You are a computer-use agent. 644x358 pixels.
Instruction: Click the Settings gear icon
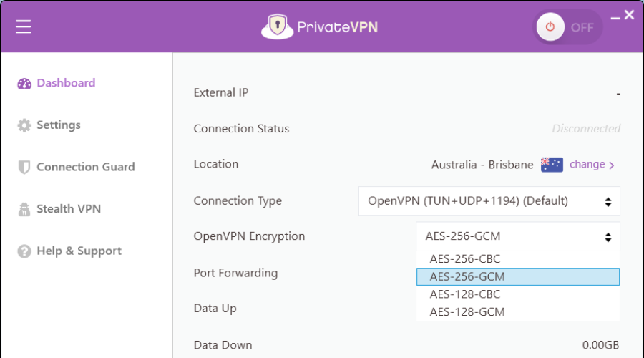(24, 125)
